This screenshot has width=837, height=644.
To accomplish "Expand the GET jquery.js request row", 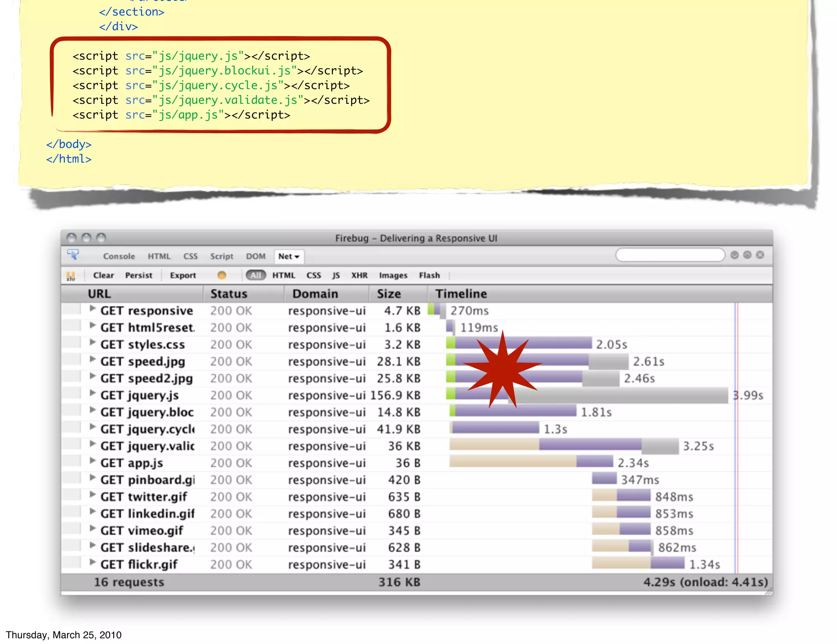I will pyautogui.click(x=92, y=394).
